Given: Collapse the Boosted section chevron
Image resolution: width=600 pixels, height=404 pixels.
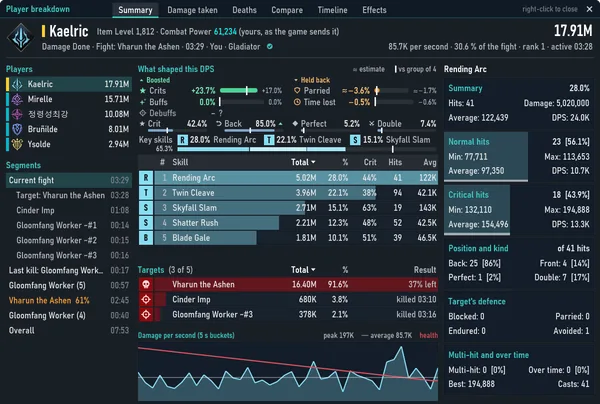Looking at the screenshot, I should point(142,80).
